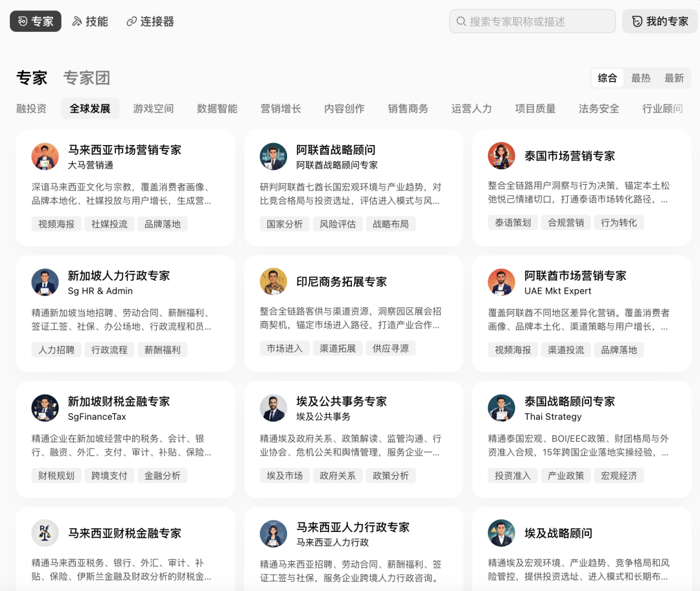The image size is (700, 591).
Task: Click the 专家 icon in the top tab
Action: point(22,21)
